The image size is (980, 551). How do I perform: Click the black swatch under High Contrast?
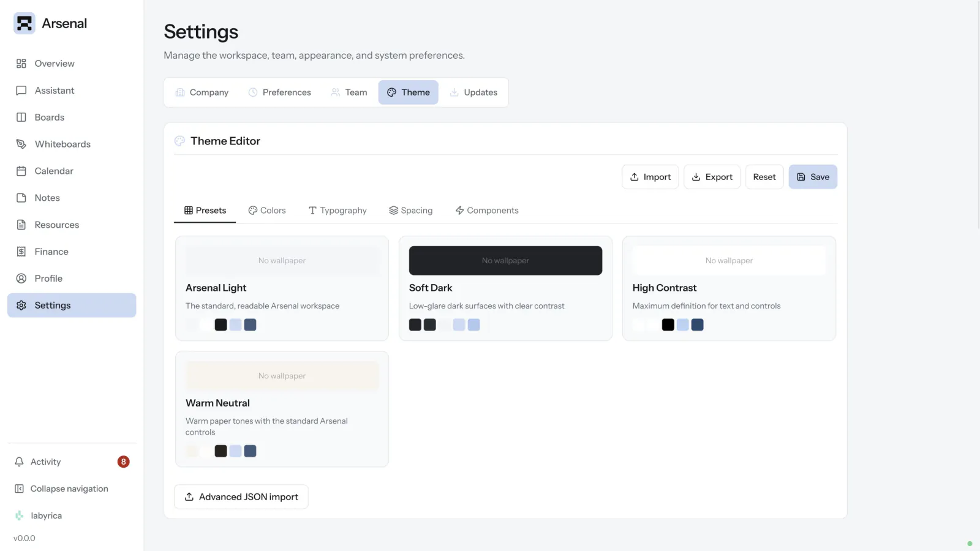pos(668,325)
